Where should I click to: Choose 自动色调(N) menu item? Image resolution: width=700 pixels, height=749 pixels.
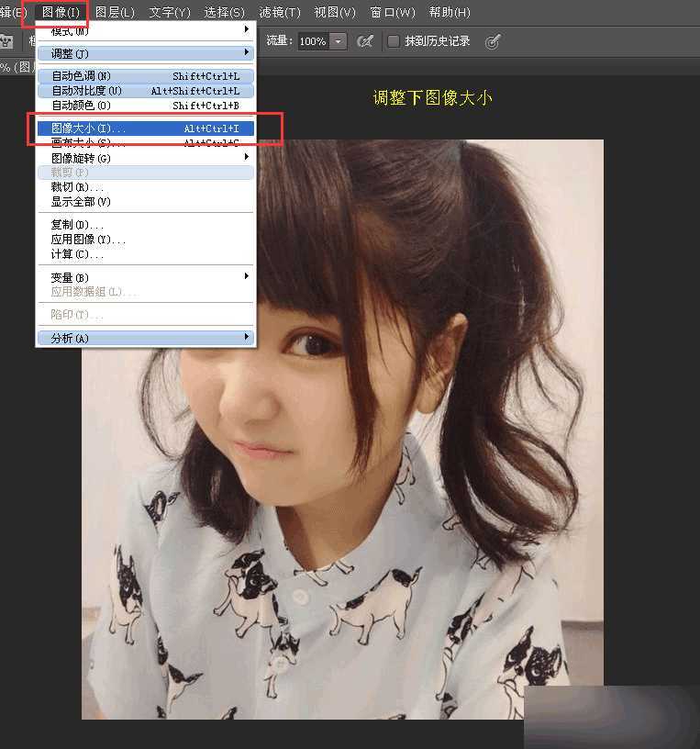click(146, 76)
